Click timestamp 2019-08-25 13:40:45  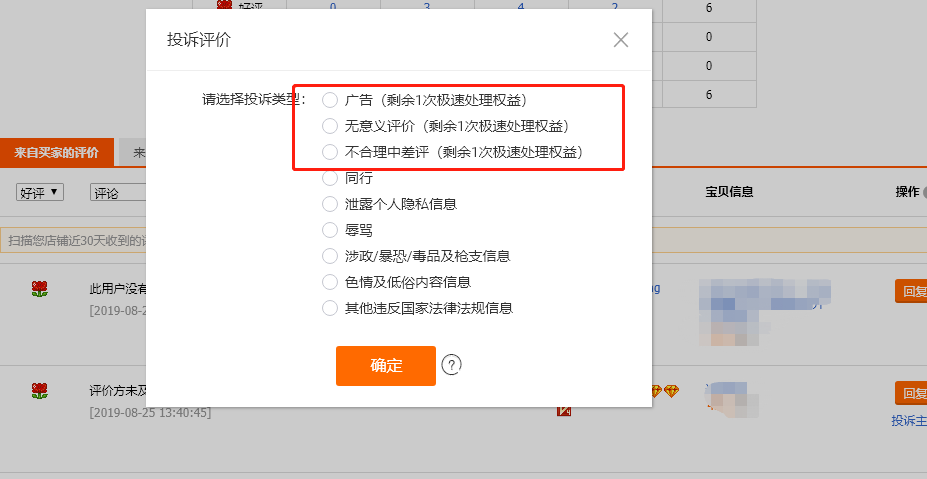tap(150, 412)
